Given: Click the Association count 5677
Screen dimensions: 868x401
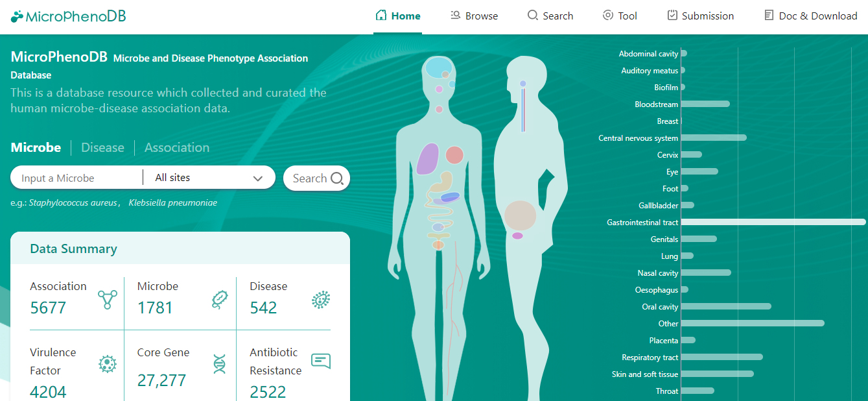Looking at the screenshot, I should (48, 308).
